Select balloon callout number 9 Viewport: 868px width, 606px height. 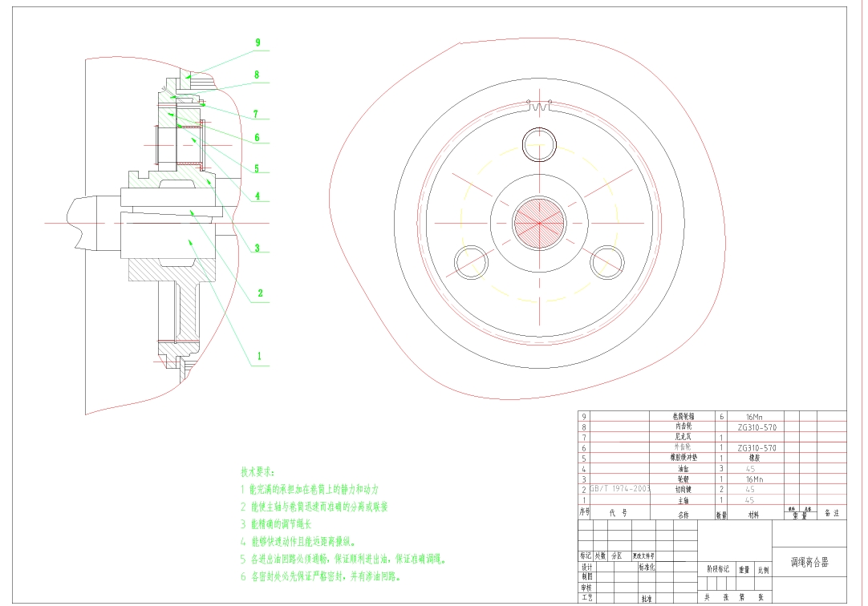coord(257,42)
